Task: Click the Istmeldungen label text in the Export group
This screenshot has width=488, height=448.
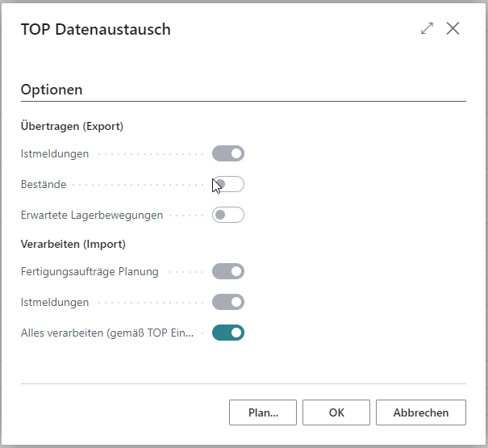Action: (55, 153)
